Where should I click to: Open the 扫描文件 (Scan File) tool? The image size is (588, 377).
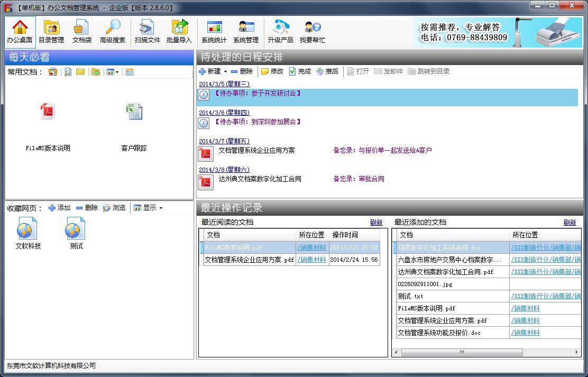pyautogui.click(x=146, y=31)
